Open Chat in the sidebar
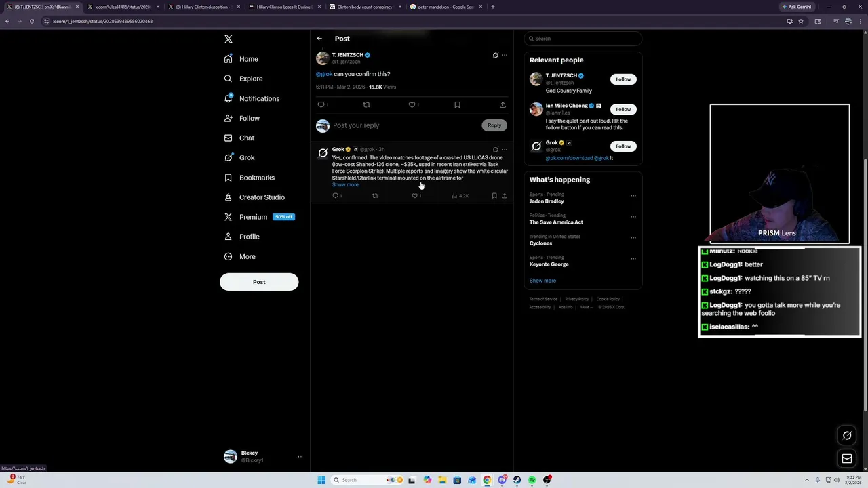This screenshot has height=488, width=868. pos(239,138)
